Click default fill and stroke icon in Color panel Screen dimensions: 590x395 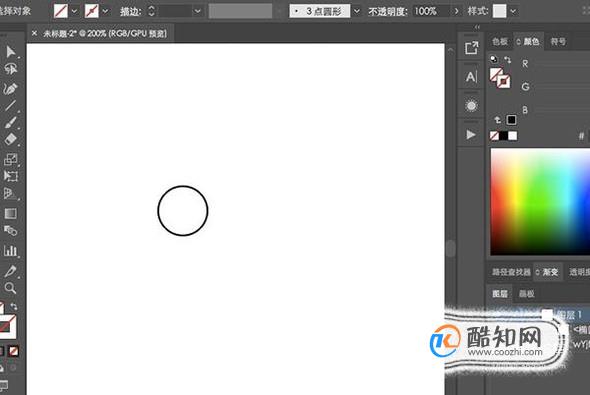[x=494, y=59]
